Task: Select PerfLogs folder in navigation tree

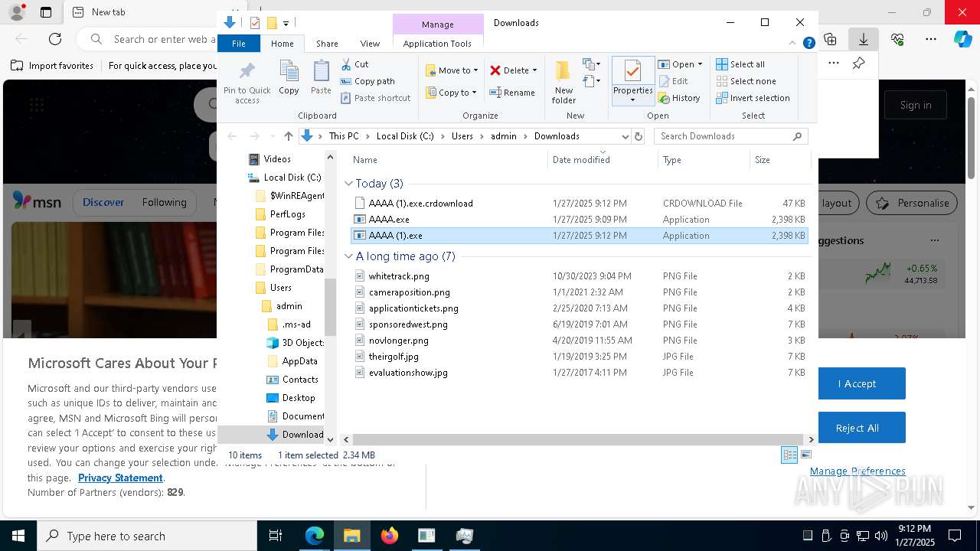Action: click(x=287, y=214)
